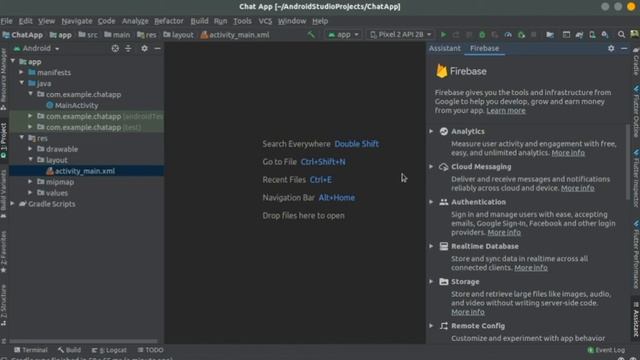Screen dimensions: 640x360
Task: Open the Pixel 2 API 28 device dropdown
Action: pos(400,35)
